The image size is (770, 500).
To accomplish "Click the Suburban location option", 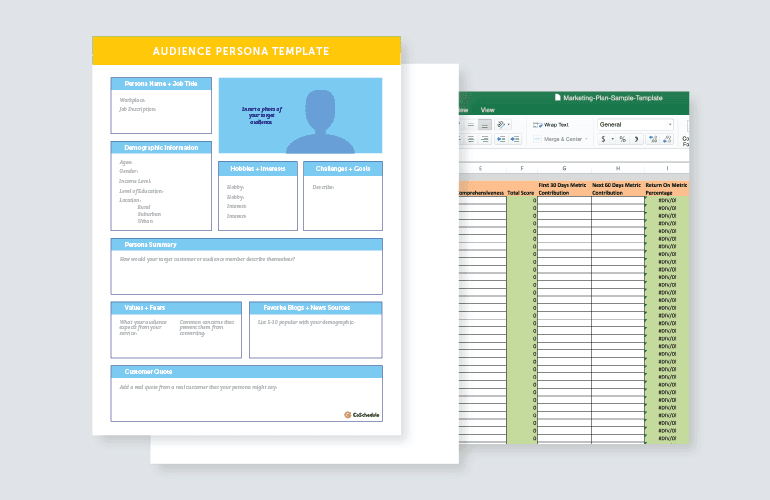I will 149,214.
